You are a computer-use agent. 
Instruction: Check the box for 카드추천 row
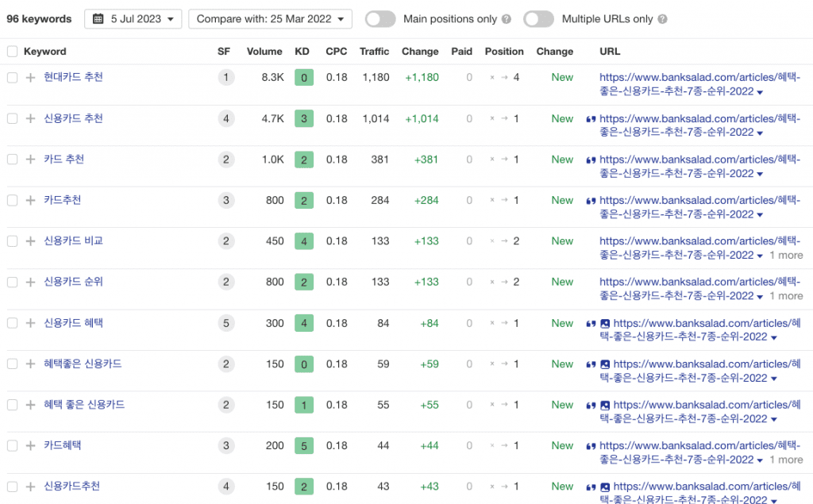13,200
